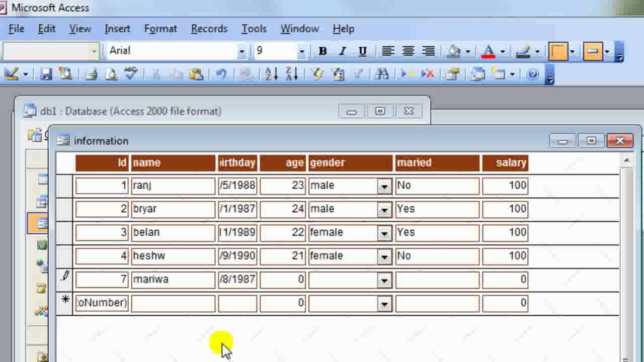Run Spelling check

pos(131,74)
